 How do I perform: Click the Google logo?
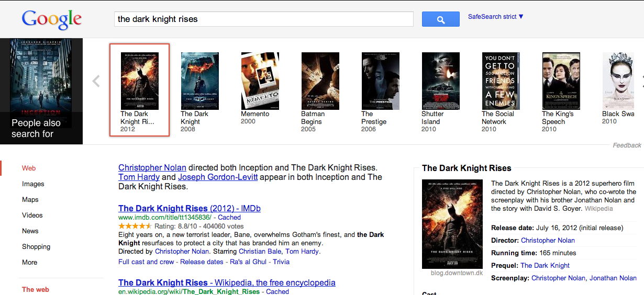[52, 19]
